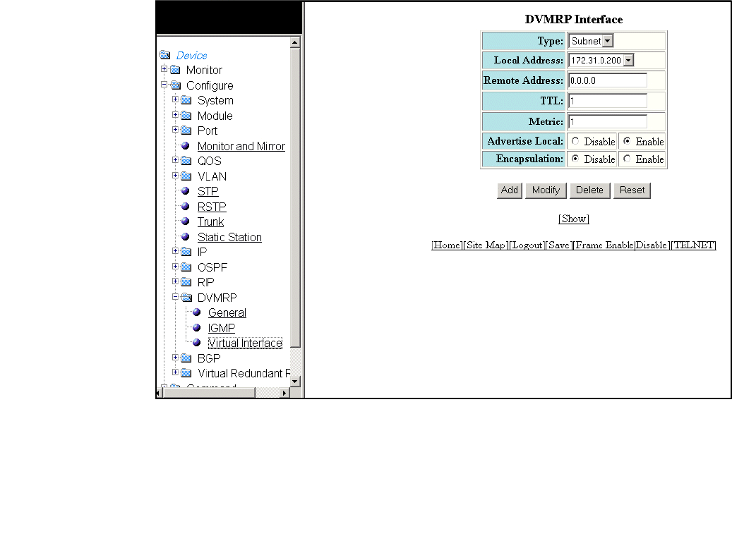Click the Remote Address input field

(x=607, y=80)
